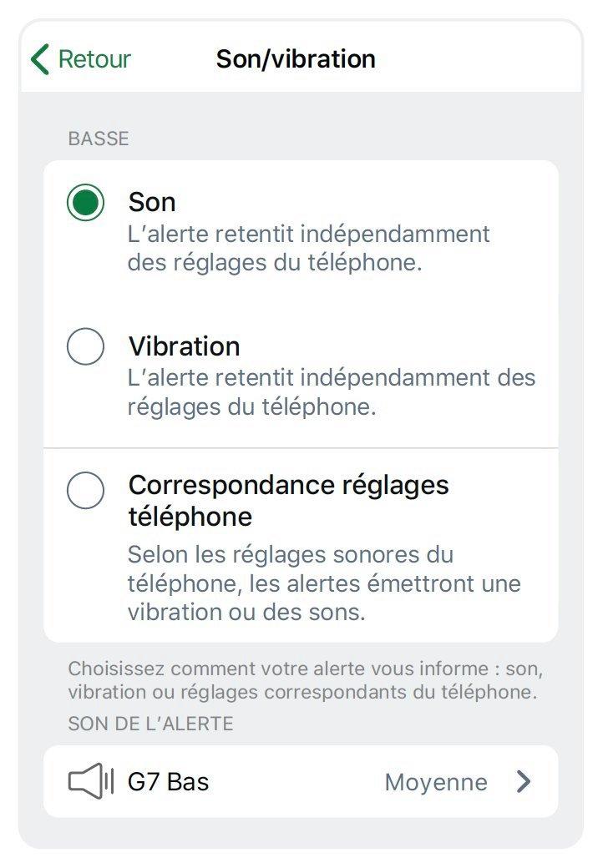Image resolution: width=603 pixels, height=868 pixels.
Task: Select the Vibration radio button
Action: tap(85, 346)
